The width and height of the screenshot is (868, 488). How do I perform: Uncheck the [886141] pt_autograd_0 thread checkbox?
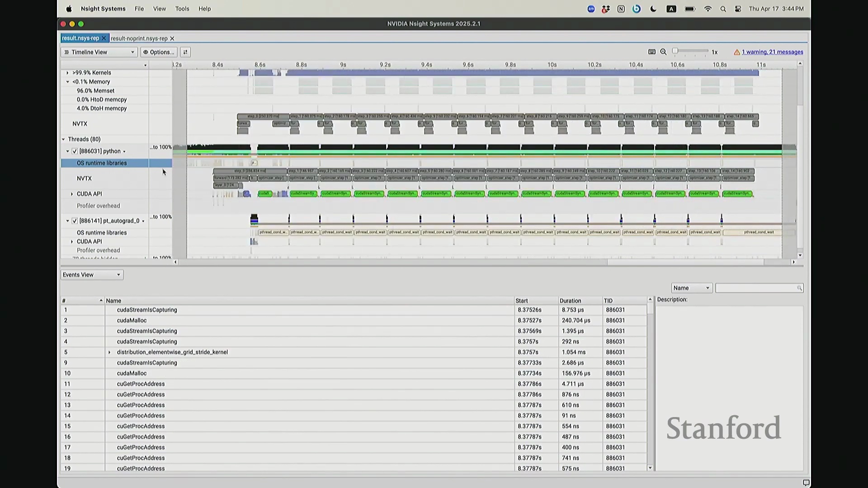(75, 221)
